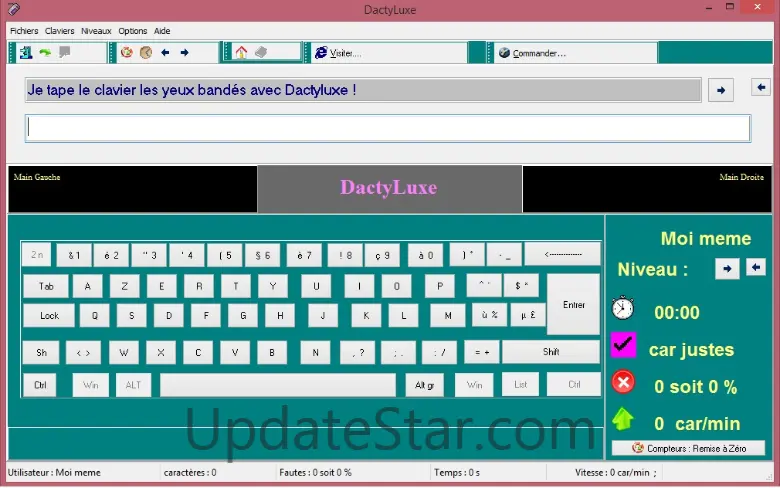
Task: Click the '$ *' key
Action: coord(521,286)
